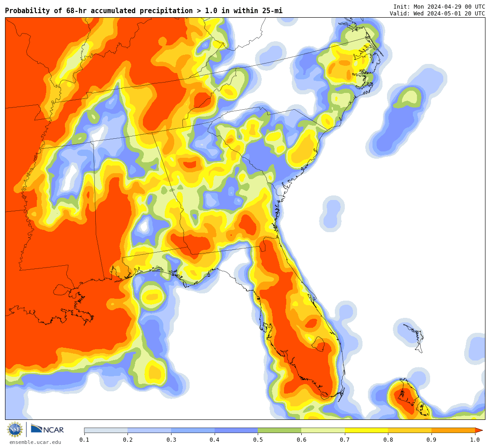Click the NSF logo icon

point(15,429)
